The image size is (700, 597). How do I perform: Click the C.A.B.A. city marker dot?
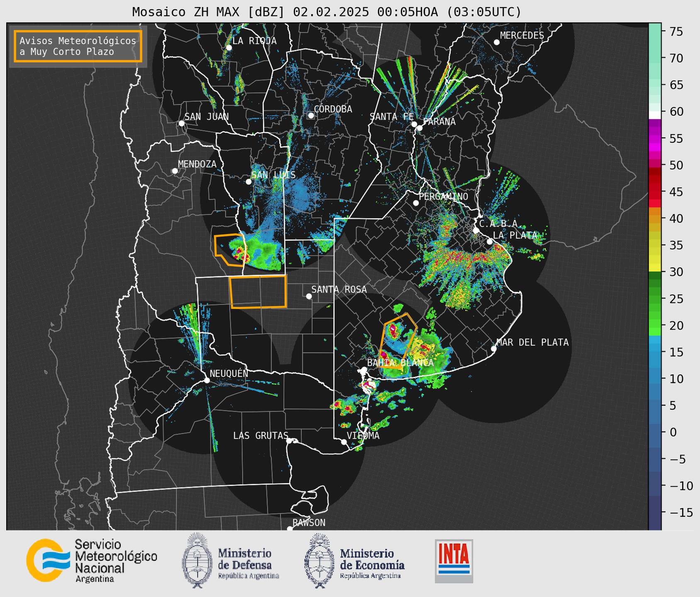pyautogui.click(x=476, y=230)
